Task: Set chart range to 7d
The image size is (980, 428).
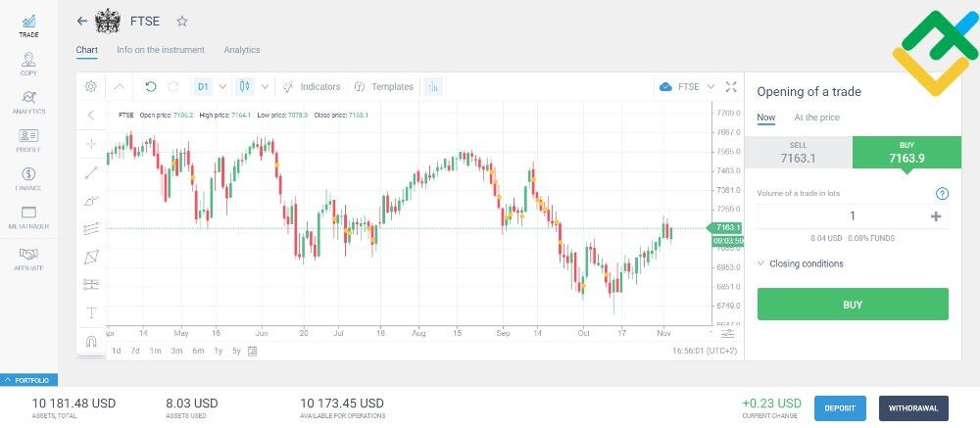Action: point(135,352)
